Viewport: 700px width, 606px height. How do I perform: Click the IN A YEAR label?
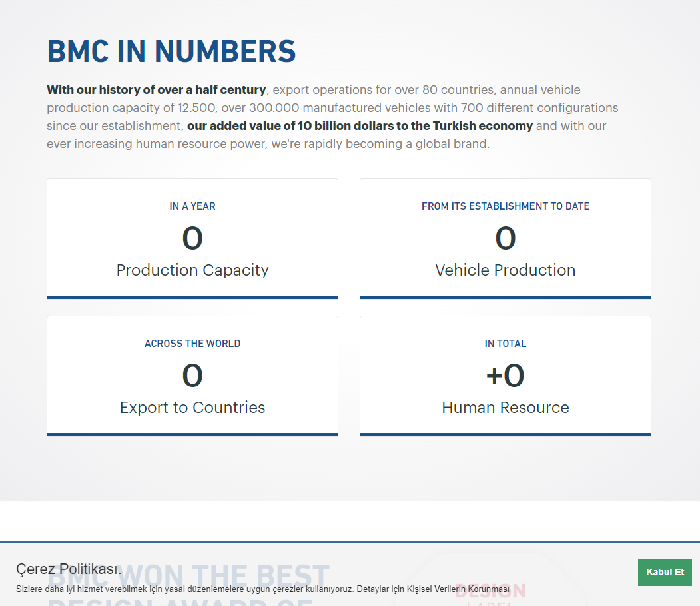[x=192, y=206]
